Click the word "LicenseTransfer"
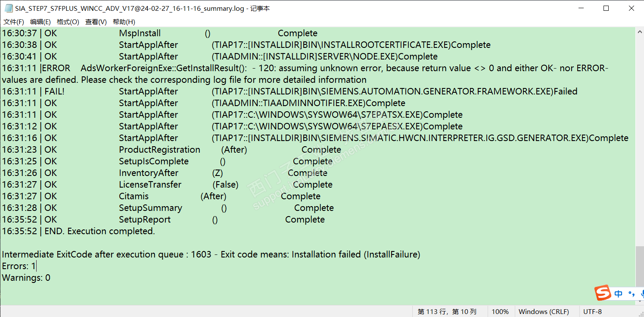Image resolution: width=644 pixels, height=317 pixels. (150, 185)
